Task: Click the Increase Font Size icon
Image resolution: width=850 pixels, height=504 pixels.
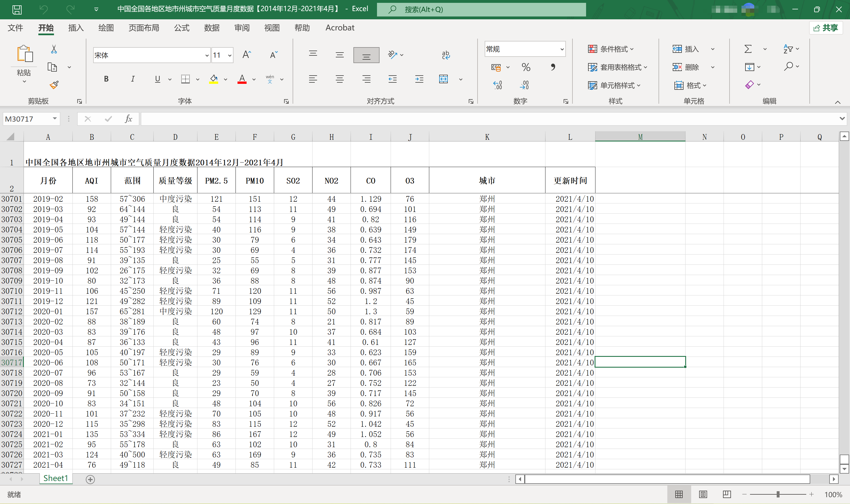Action: [247, 55]
